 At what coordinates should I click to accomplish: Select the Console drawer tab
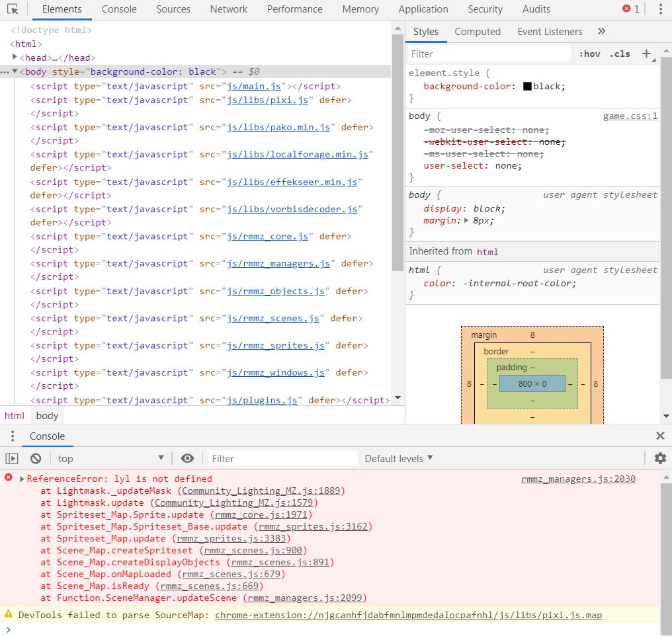(x=47, y=436)
